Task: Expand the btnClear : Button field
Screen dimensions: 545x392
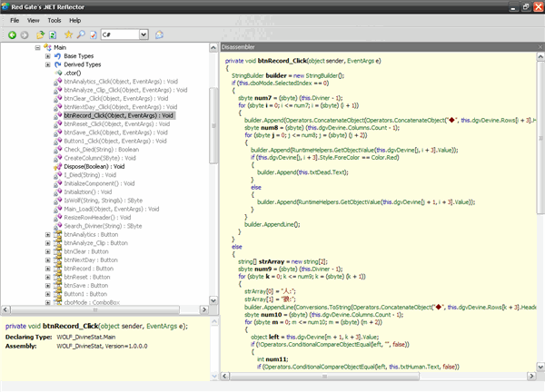Action: (48, 251)
